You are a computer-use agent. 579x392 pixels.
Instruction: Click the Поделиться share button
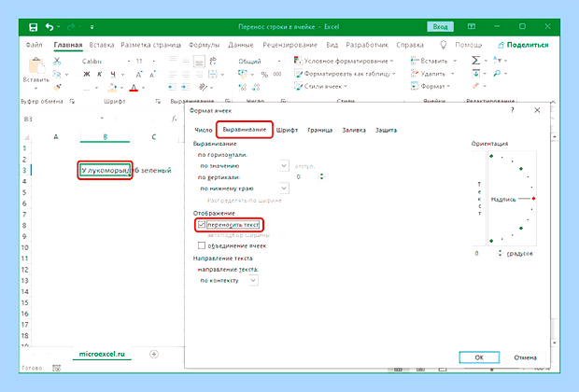point(523,45)
